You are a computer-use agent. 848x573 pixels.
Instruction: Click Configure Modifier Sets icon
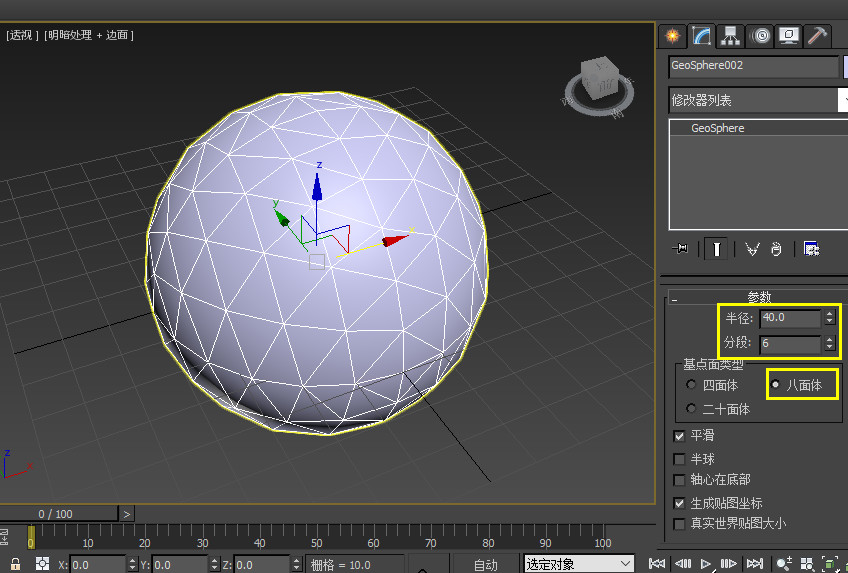[x=811, y=249]
